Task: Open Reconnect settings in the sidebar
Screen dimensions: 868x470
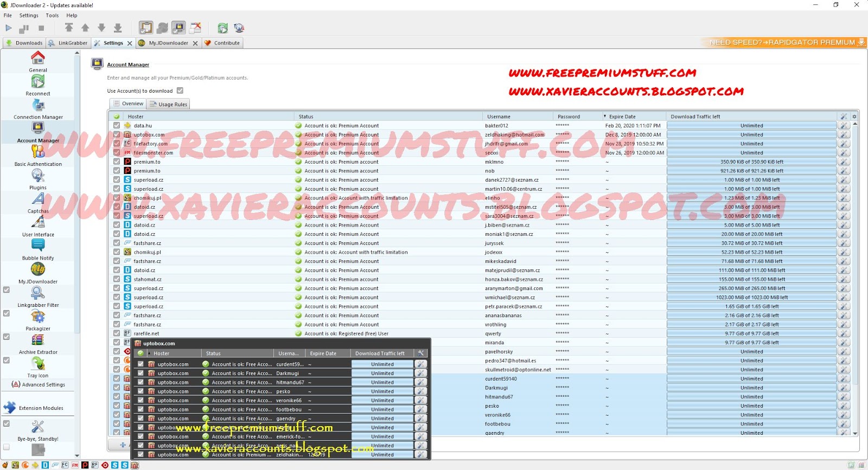Action: [38, 86]
